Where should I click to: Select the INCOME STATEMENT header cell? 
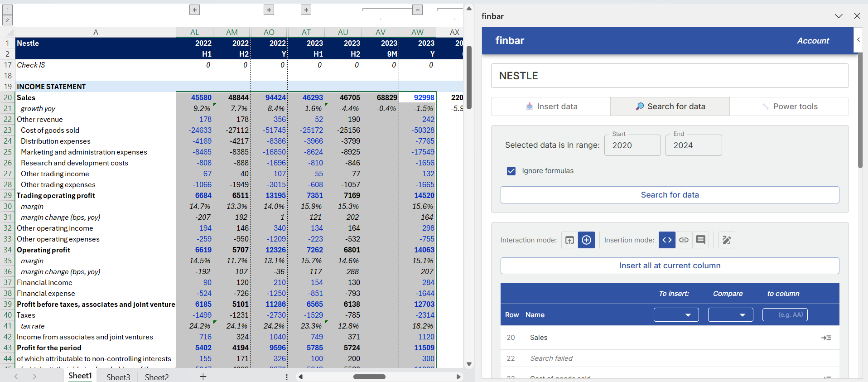click(x=96, y=87)
